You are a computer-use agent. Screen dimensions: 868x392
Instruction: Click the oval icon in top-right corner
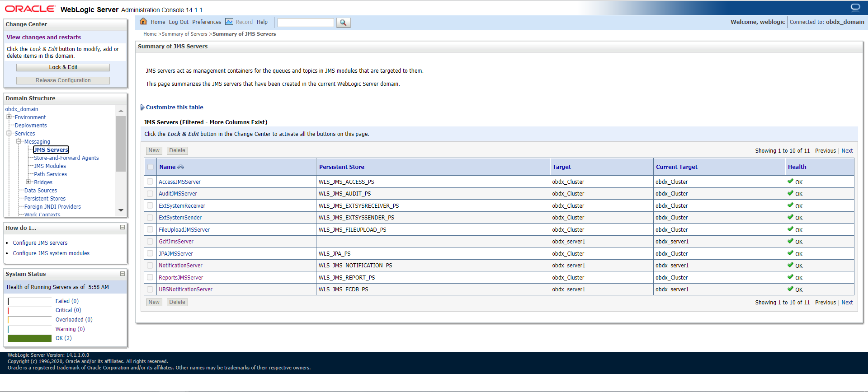pos(855,7)
